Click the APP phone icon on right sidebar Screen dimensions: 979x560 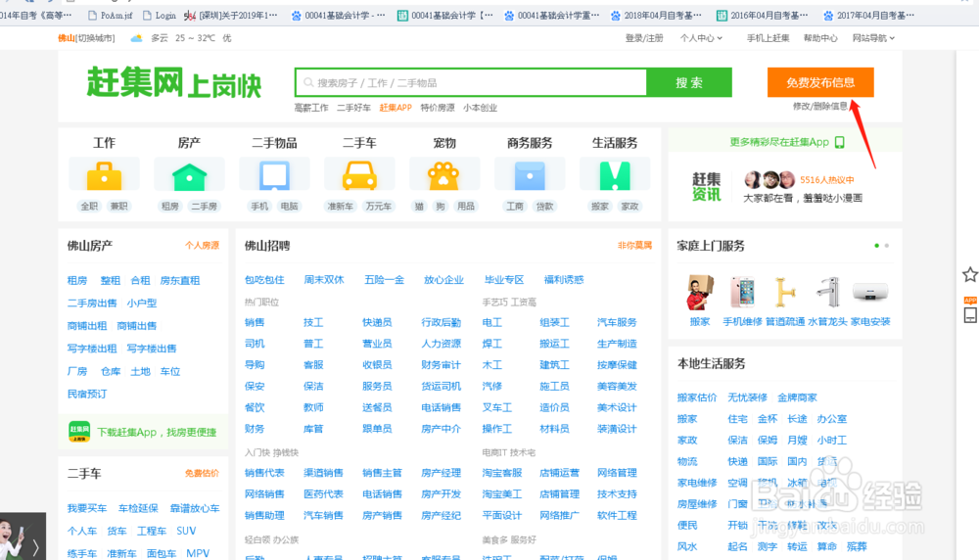coord(969,310)
